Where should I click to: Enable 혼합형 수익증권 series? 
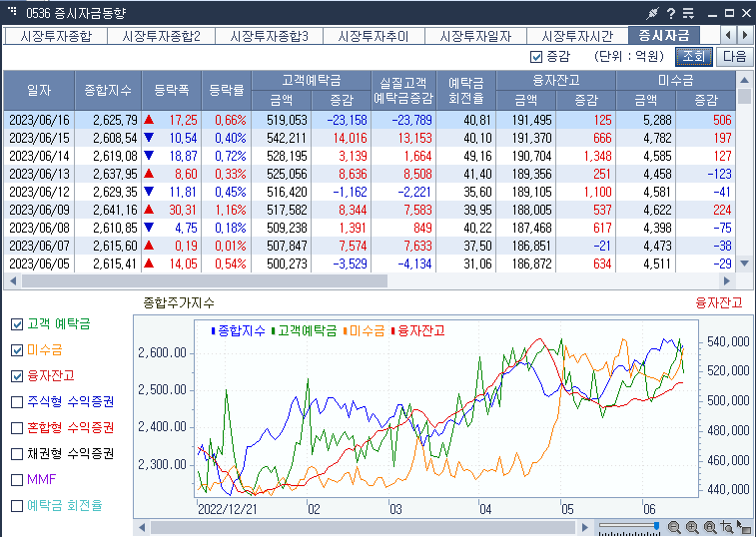tap(17, 428)
